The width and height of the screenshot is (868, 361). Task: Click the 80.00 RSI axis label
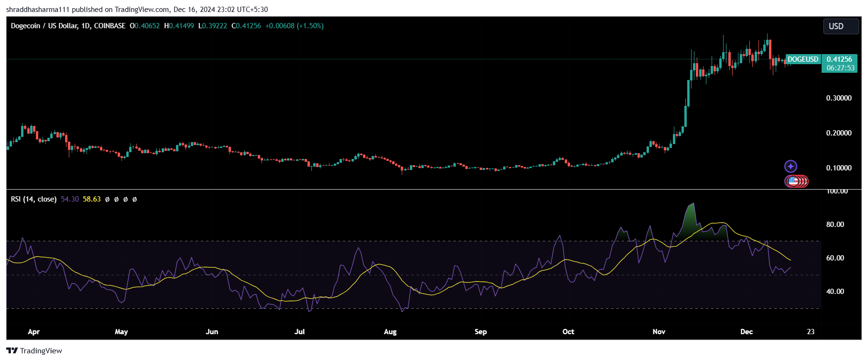835,225
